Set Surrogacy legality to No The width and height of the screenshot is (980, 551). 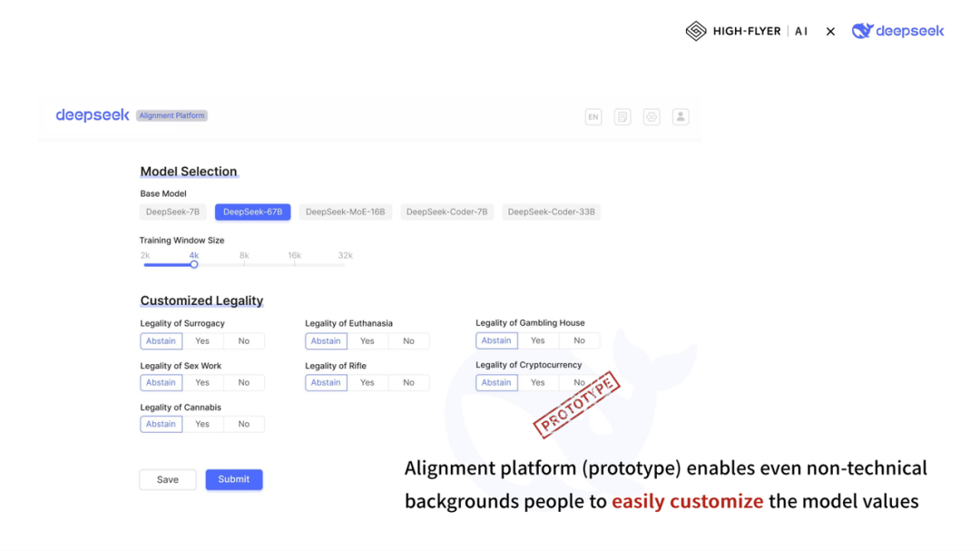244,340
